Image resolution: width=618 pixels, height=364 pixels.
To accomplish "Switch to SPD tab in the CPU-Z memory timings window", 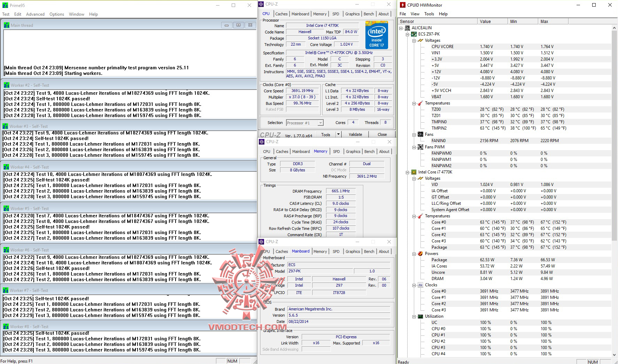I will click(x=336, y=152).
